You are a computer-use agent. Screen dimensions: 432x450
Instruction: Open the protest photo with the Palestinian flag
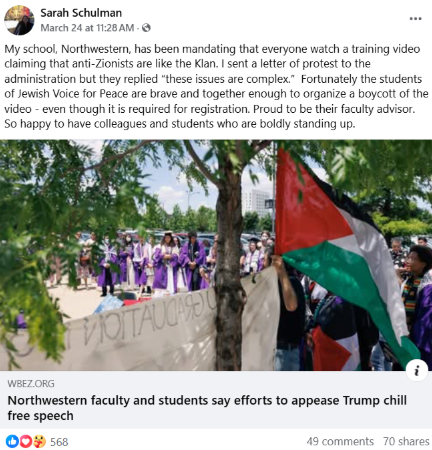pos(216,255)
